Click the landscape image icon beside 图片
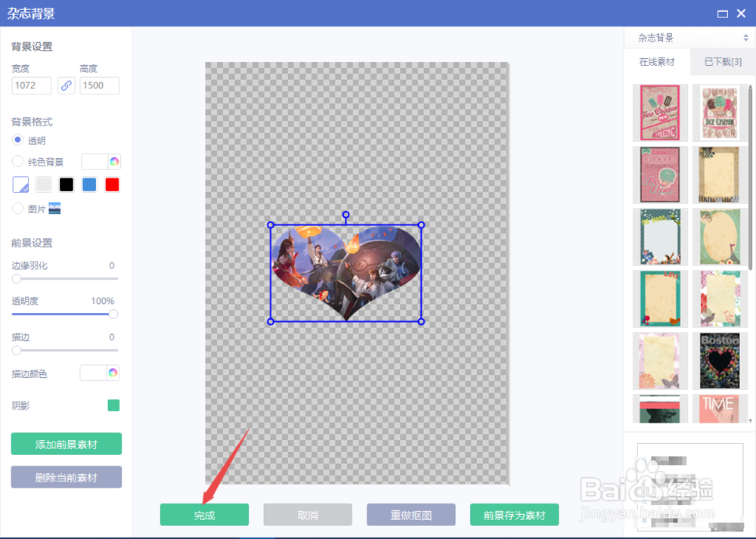The image size is (756, 539). (54, 209)
